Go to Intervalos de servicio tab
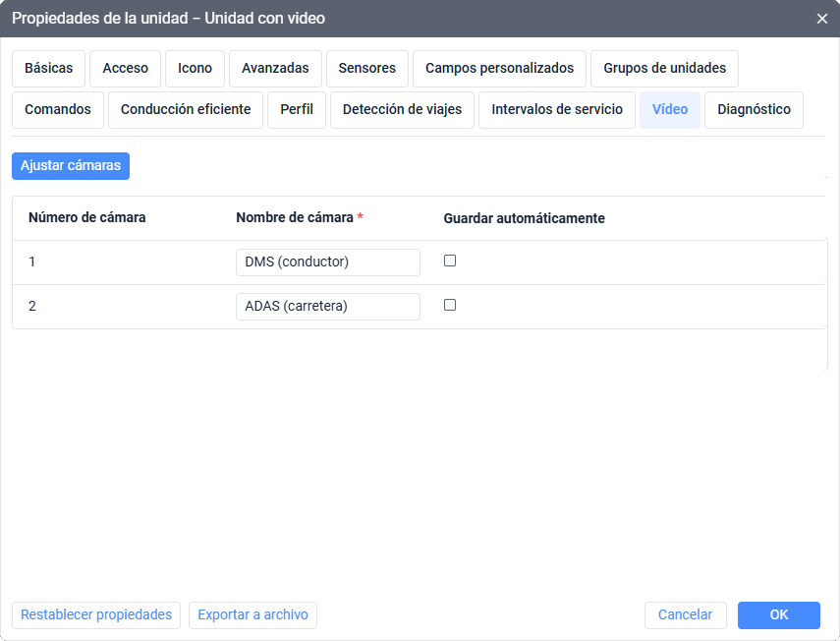The width and height of the screenshot is (840, 641). click(557, 110)
